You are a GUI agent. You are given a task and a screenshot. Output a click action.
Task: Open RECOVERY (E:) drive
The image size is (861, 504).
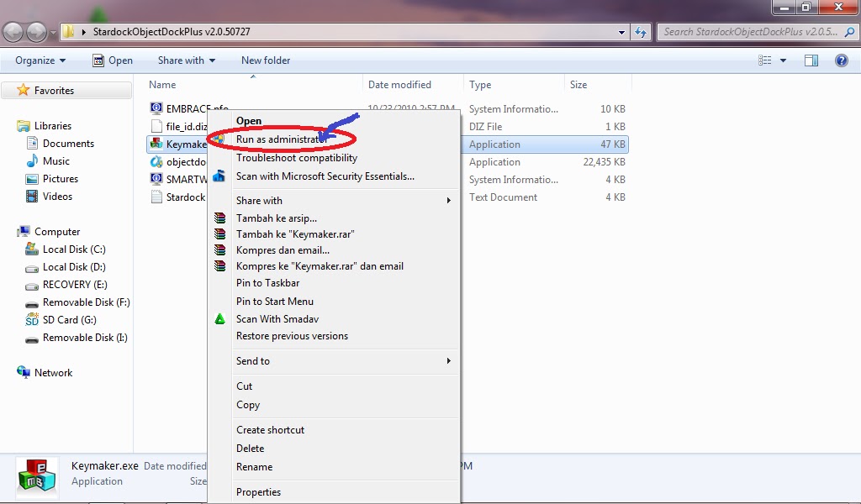[x=75, y=284]
